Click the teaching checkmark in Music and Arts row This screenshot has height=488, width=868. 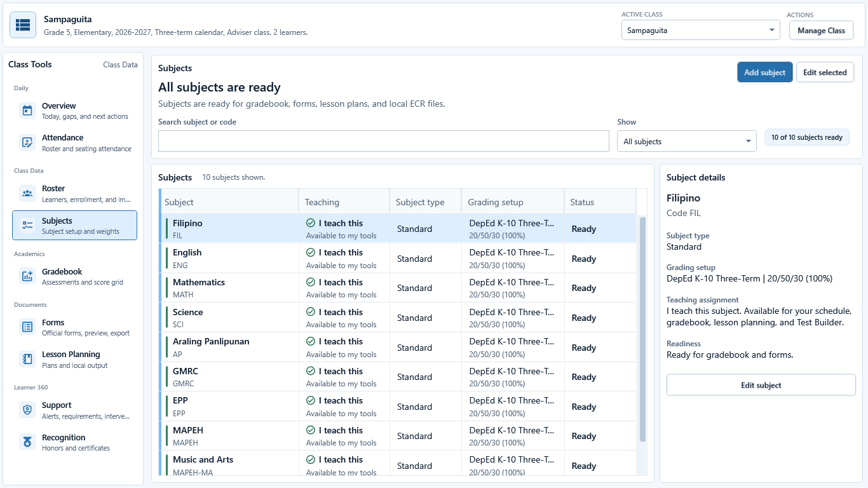(x=311, y=459)
